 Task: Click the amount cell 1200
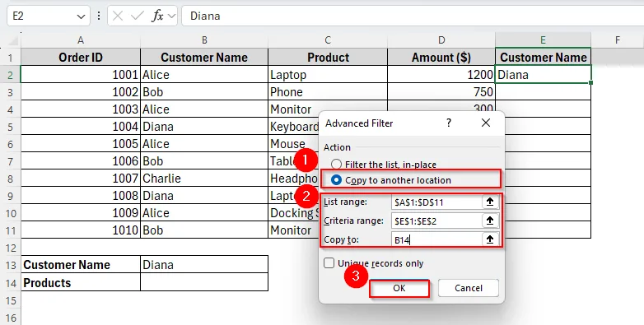(441, 75)
